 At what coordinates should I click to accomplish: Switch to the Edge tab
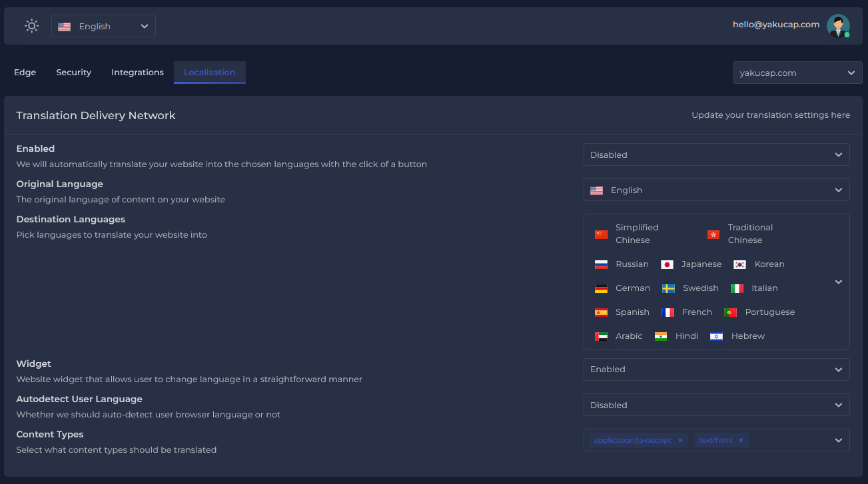(25, 72)
